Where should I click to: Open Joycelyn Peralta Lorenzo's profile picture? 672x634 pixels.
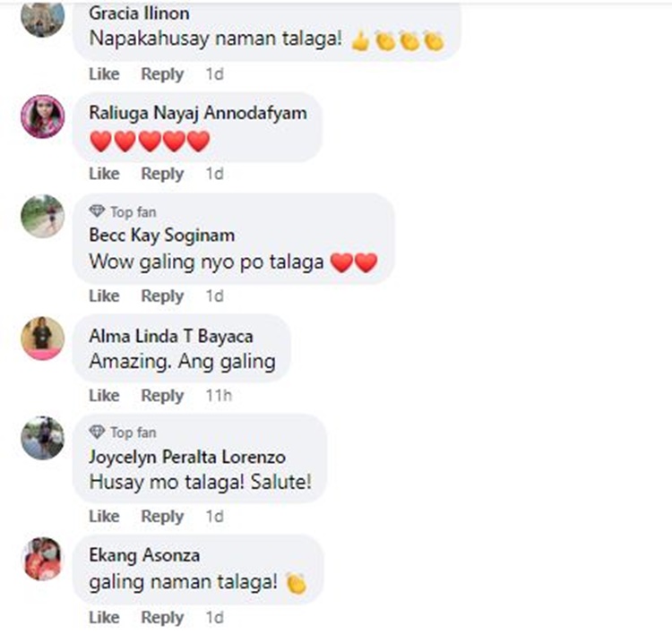pyautogui.click(x=43, y=438)
